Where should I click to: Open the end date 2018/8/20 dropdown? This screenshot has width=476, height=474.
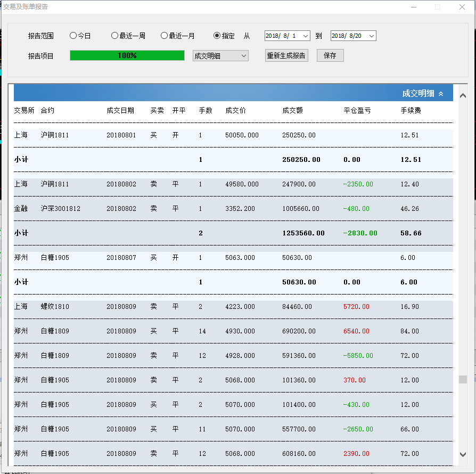[x=371, y=36]
